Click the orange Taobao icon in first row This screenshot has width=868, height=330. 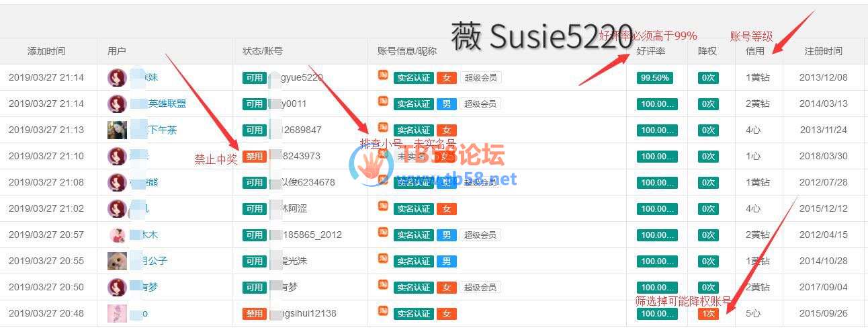coord(383,75)
